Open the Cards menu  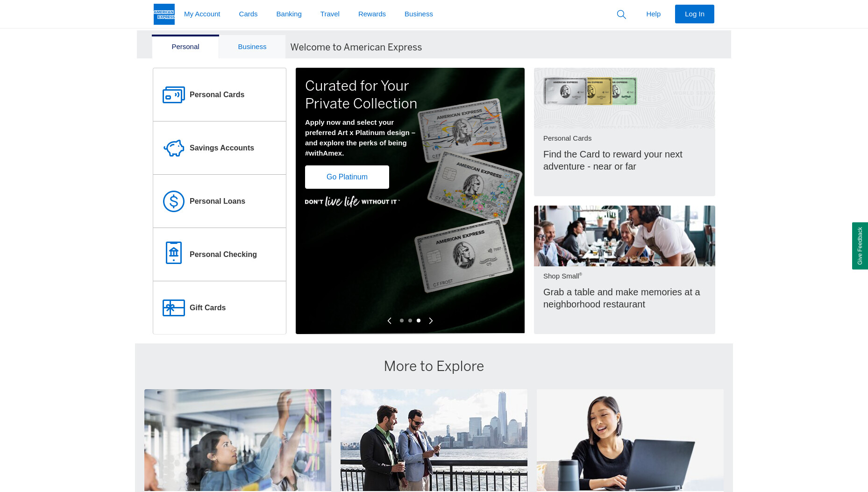pyautogui.click(x=248, y=14)
